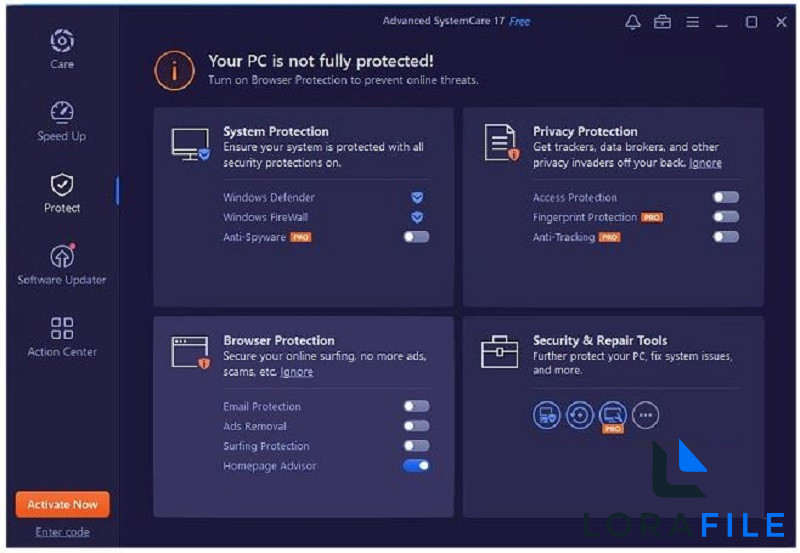Click Ignore link in Browser Protection

[x=296, y=372]
